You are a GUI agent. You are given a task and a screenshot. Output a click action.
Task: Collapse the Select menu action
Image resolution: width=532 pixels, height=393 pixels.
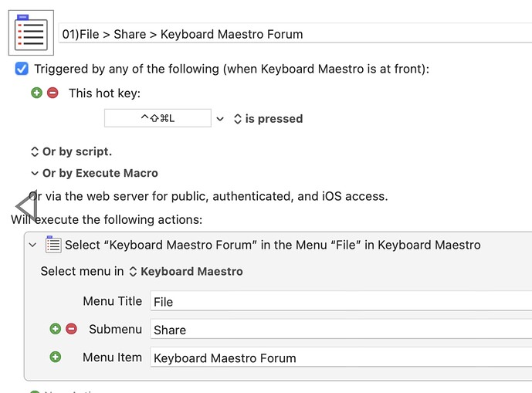click(x=32, y=245)
